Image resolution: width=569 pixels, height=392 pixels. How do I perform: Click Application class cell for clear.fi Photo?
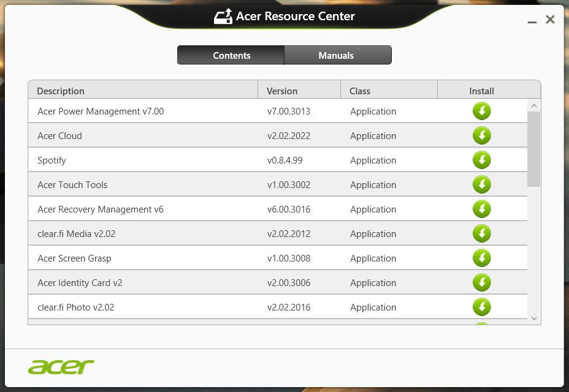373,307
